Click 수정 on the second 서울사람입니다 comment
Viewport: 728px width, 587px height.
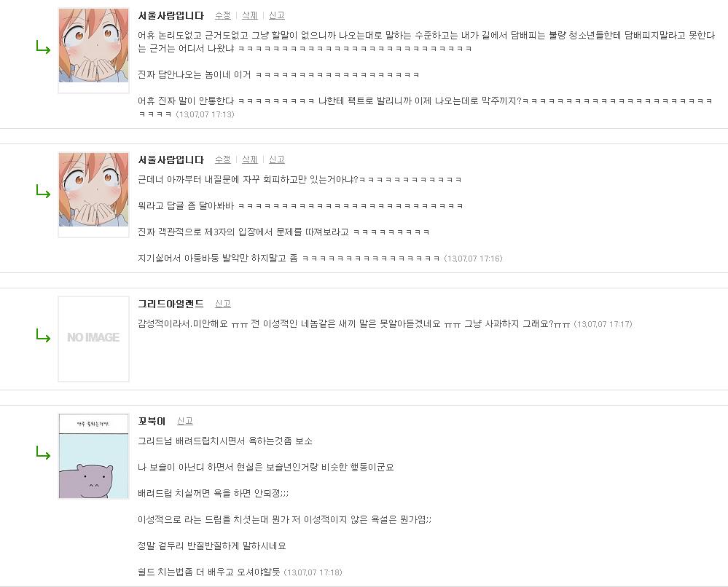click(x=223, y=159)
